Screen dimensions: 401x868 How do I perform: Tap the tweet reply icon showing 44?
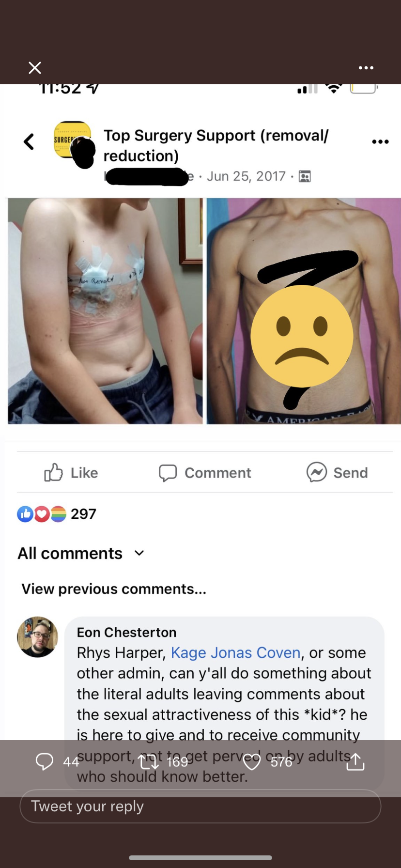45,761
